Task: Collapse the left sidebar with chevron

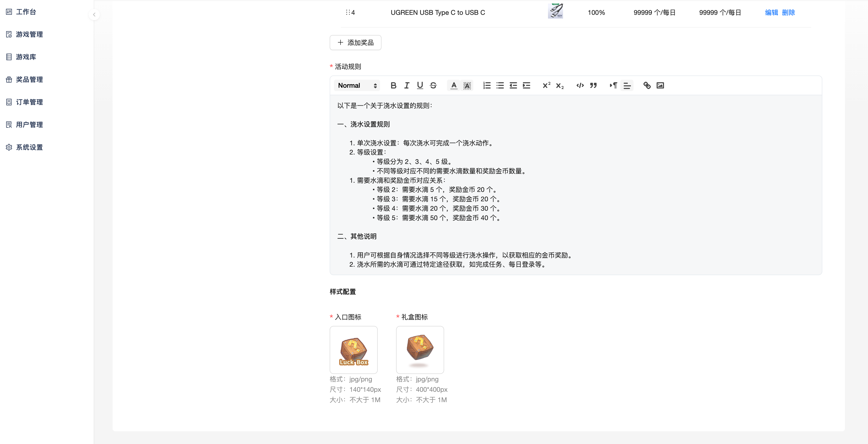Action: (x=94, y=15)
